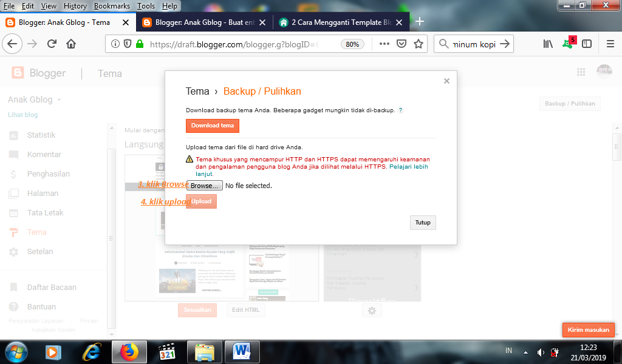Screen dimensions: 622x364
Task: Open Daftar Bacaan in the sidebar
Action: click(52, 288)
